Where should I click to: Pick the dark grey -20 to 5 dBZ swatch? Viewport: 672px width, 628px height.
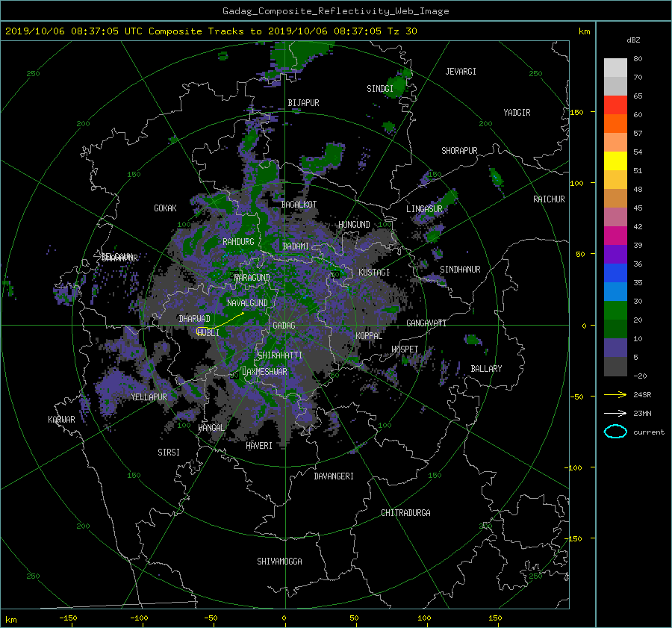point(615,367)
